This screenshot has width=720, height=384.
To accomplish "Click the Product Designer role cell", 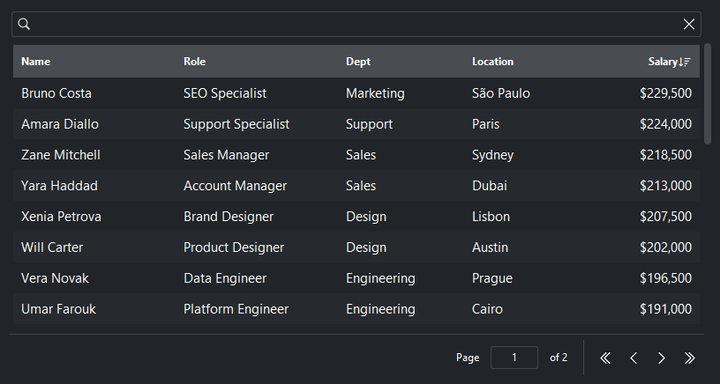I will 234,247.
